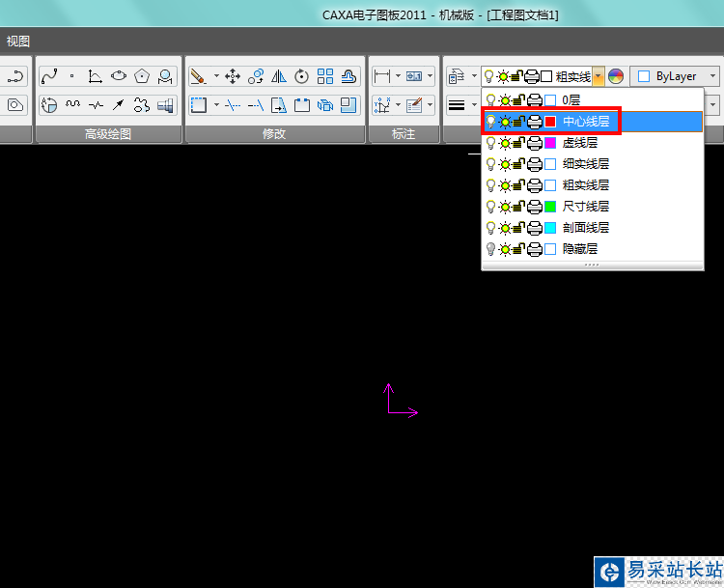
Task: Toggle the lock icon on 粗实线层
Action: pyautogui.click(x=519, y=185)
